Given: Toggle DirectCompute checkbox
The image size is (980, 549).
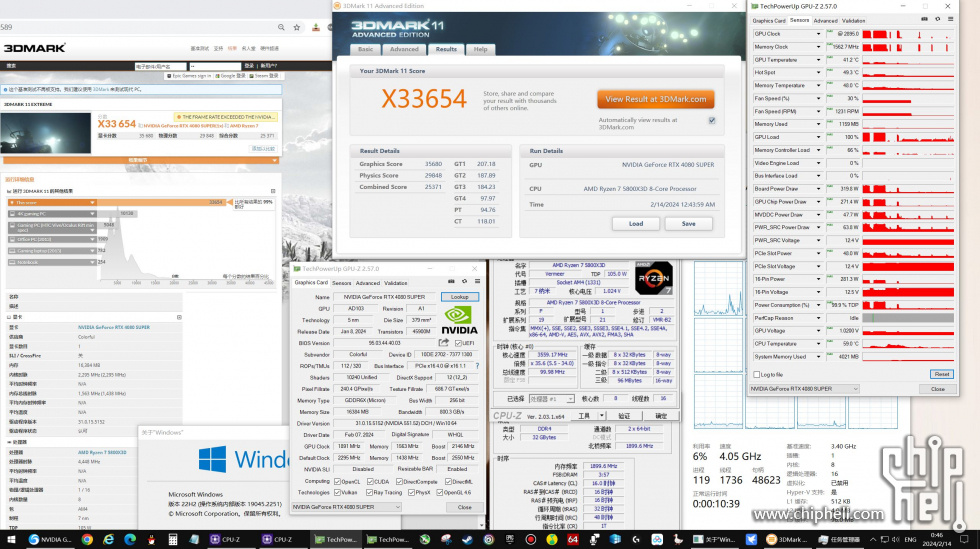Looking at the screenshot, I should coord(399,481).
